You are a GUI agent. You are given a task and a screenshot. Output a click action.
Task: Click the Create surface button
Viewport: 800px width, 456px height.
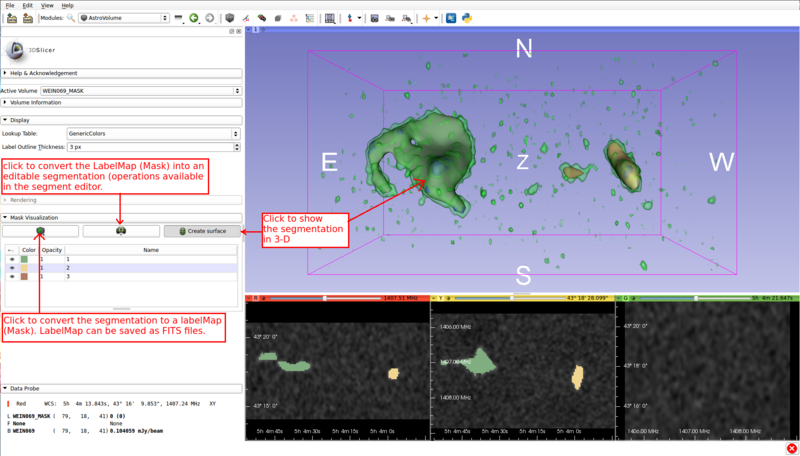pyautogui.click(x=202, y=231)
